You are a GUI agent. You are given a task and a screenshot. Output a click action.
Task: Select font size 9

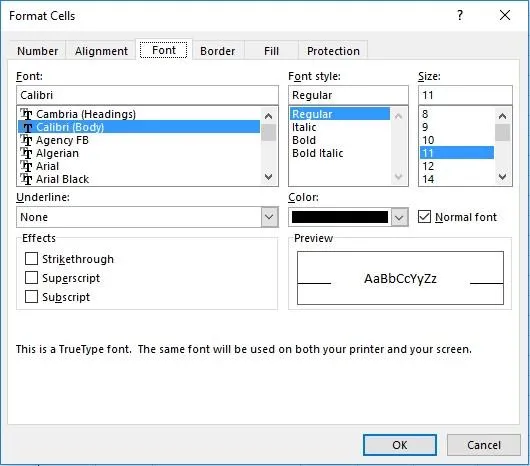click(x=457, y=127)
